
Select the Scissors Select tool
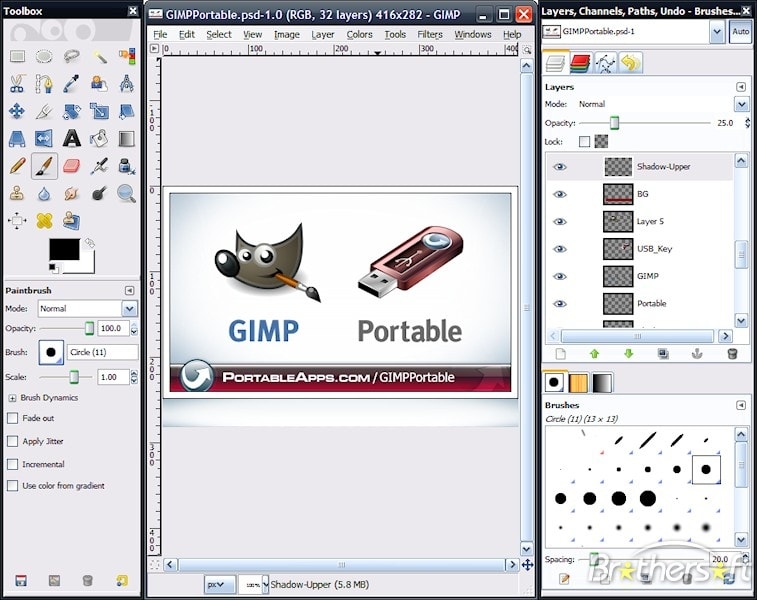[17, 84]
